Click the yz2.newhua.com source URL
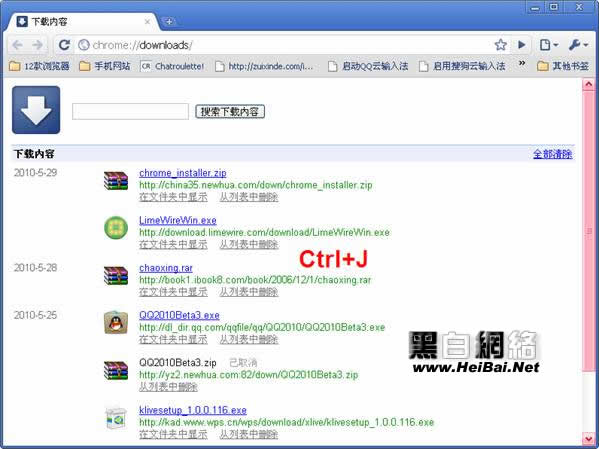The width and height of the screenshot is (599, 449). pos(249,374)
